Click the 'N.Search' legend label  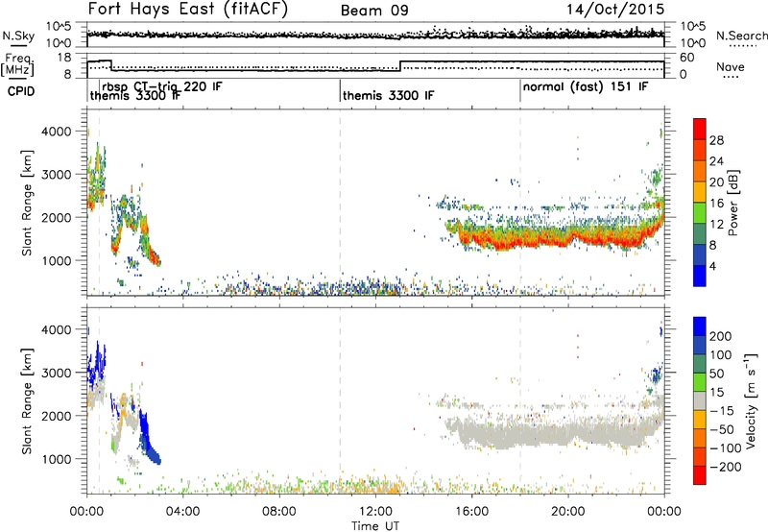point(741,36)
